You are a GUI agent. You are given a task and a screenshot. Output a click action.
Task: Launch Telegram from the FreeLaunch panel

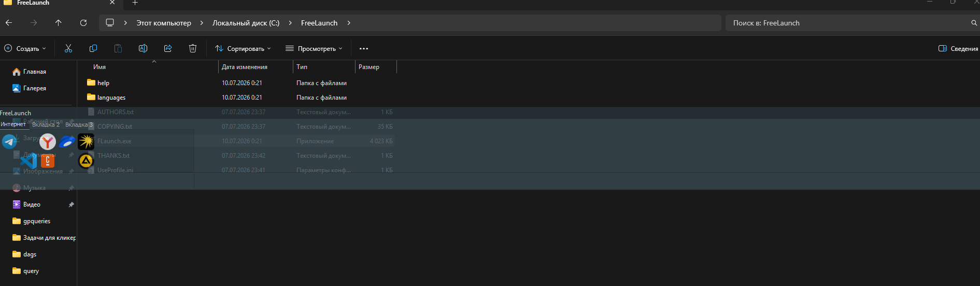tap(9, 142)
